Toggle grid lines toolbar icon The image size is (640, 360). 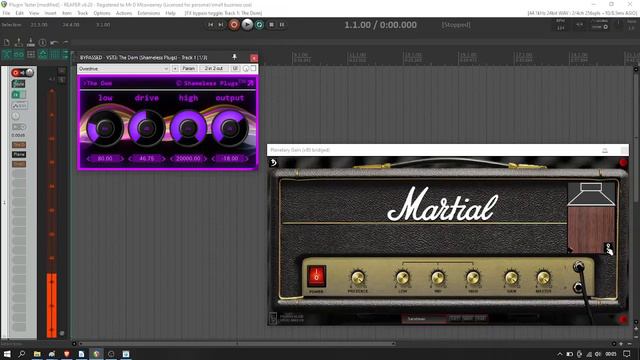coord(55,54)
